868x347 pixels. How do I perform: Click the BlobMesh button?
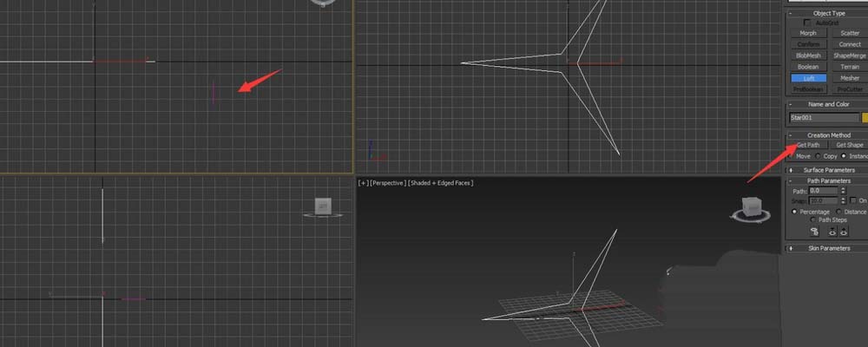(807, 56)
